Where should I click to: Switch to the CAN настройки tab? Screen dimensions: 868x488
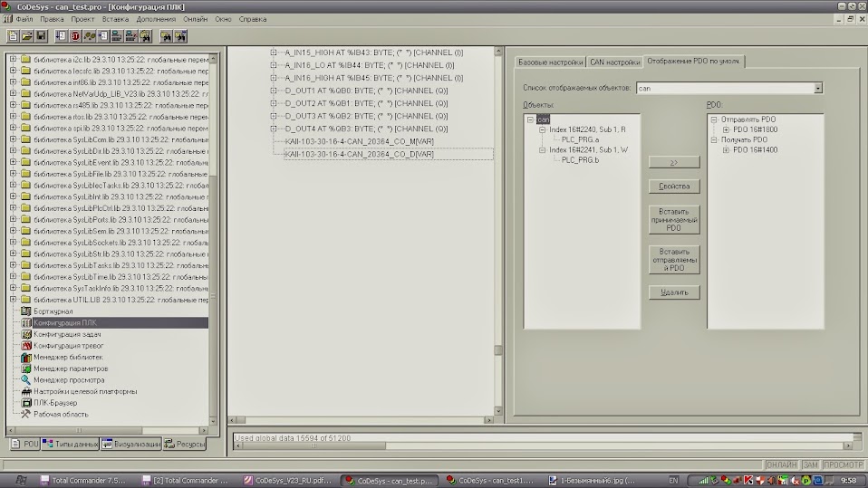[x=614, y=62]
